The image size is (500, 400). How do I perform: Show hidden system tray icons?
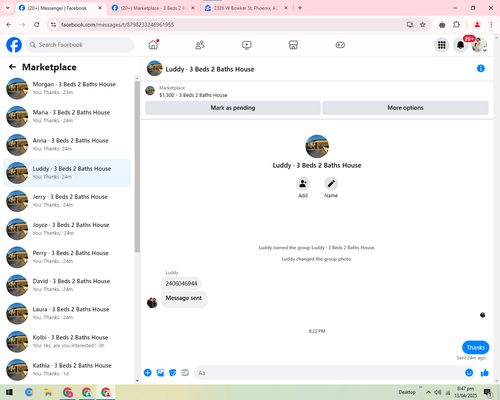428,392
